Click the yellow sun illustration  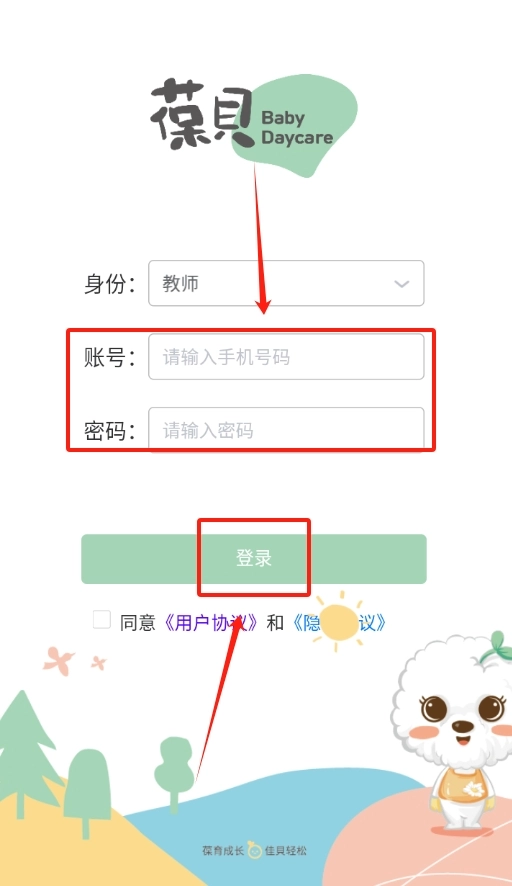coord(338,622)
